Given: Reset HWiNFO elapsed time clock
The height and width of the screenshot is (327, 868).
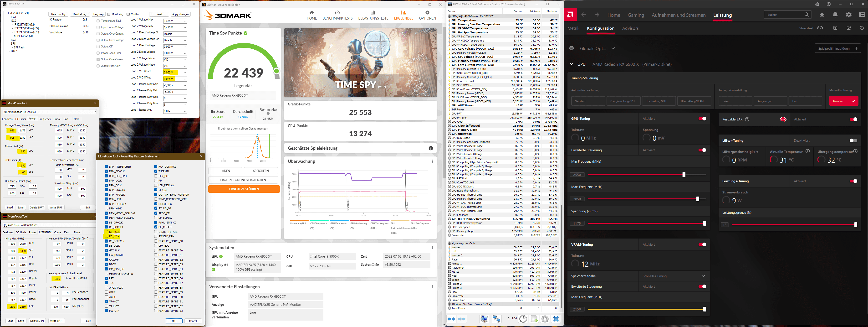Looking at the screenshot, I should tap(523, 319).
